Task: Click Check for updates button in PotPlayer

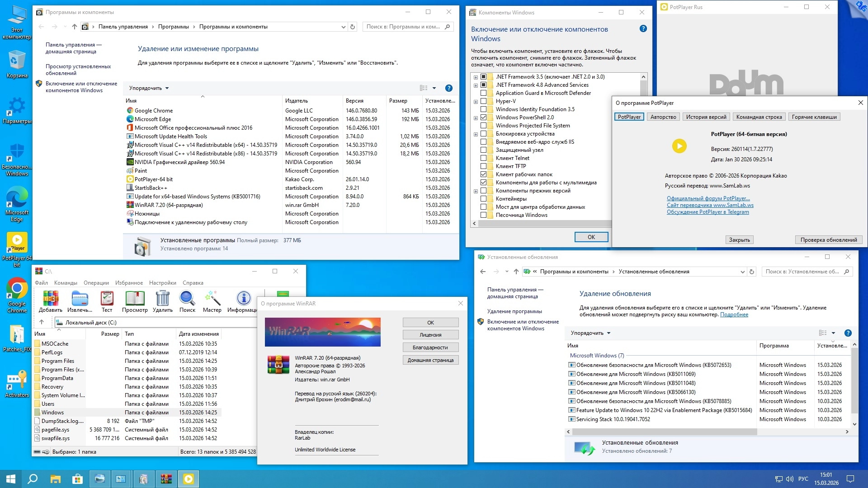Action: point(828,240)
